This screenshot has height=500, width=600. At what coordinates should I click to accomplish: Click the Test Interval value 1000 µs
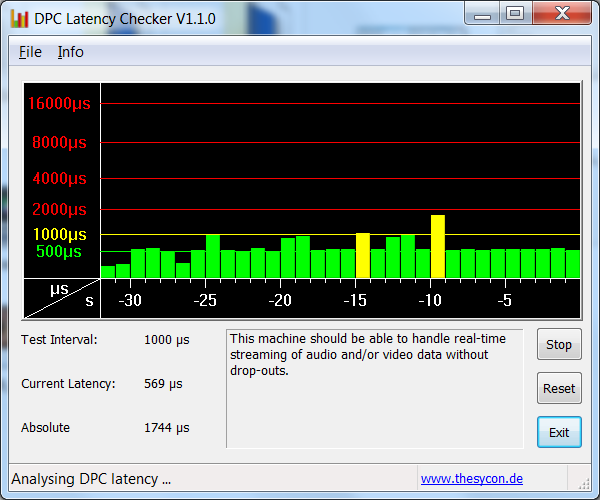166,340
